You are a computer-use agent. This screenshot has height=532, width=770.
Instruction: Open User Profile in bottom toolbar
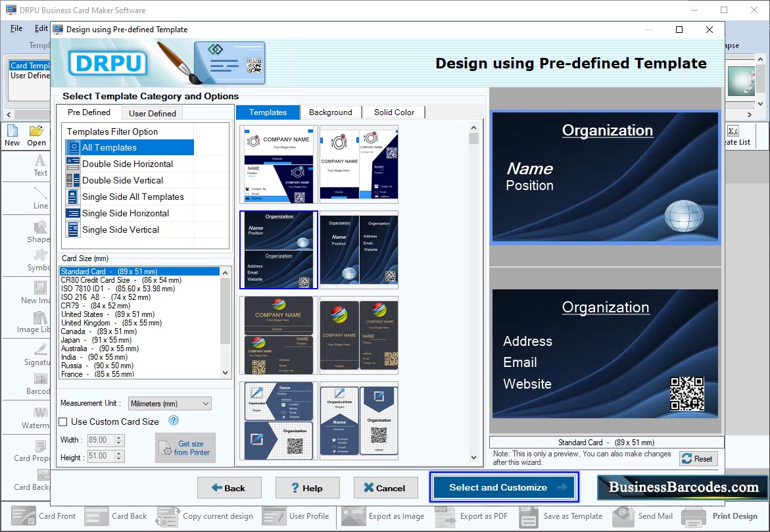coord(296,516)
